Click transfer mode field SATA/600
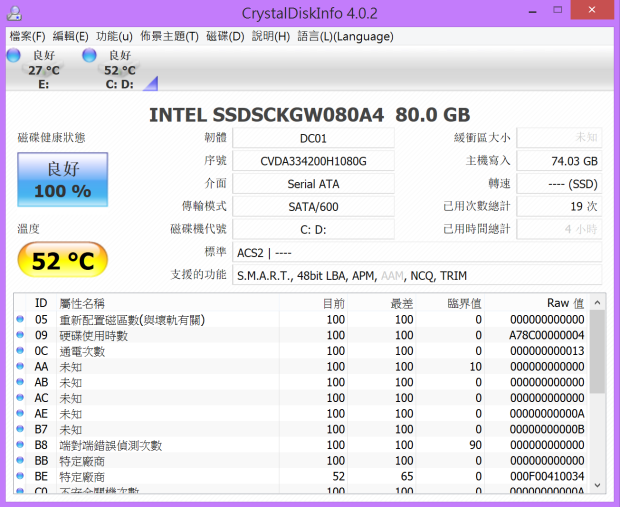The height and width of the screenshot is (507, 620). 313,206
